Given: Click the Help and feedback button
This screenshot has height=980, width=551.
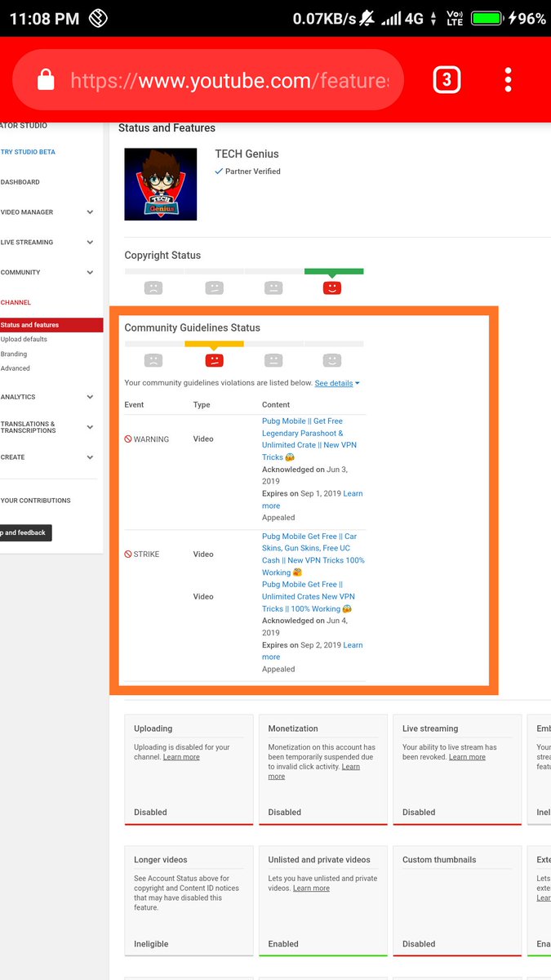Looking at the screenshot, I should pos(25,532).
